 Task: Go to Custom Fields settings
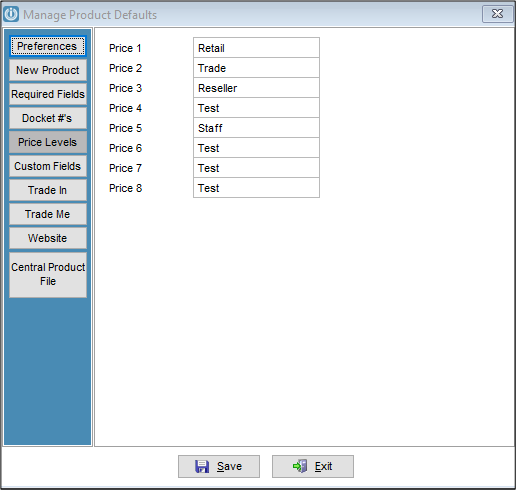pyautogui.click(x=48, y=166)
